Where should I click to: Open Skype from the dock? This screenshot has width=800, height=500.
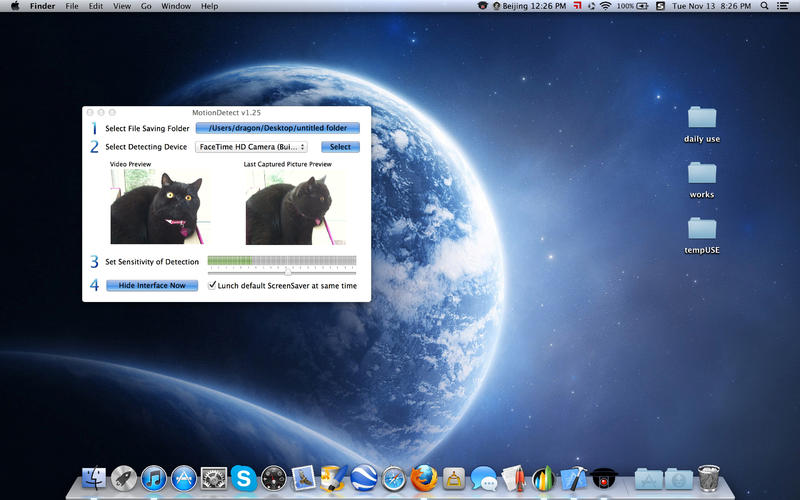point(244,478)
